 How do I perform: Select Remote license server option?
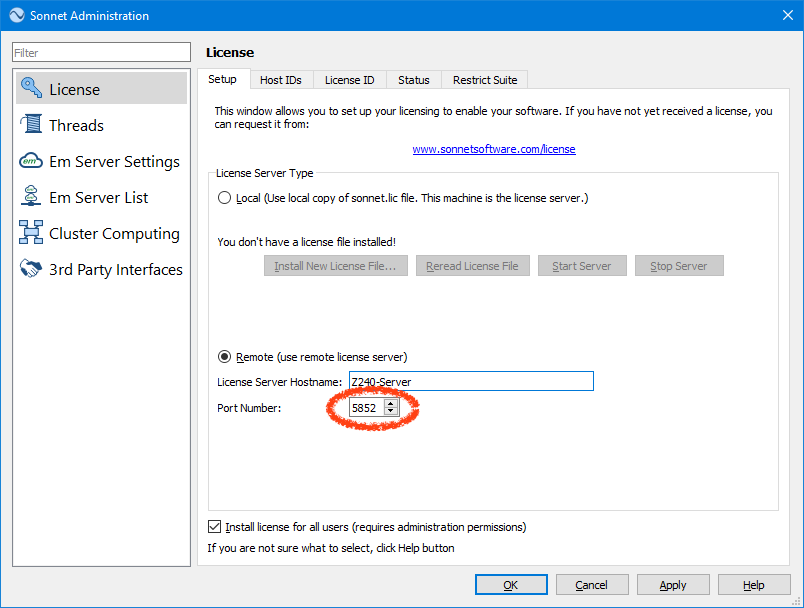click(x=225, y=357)
